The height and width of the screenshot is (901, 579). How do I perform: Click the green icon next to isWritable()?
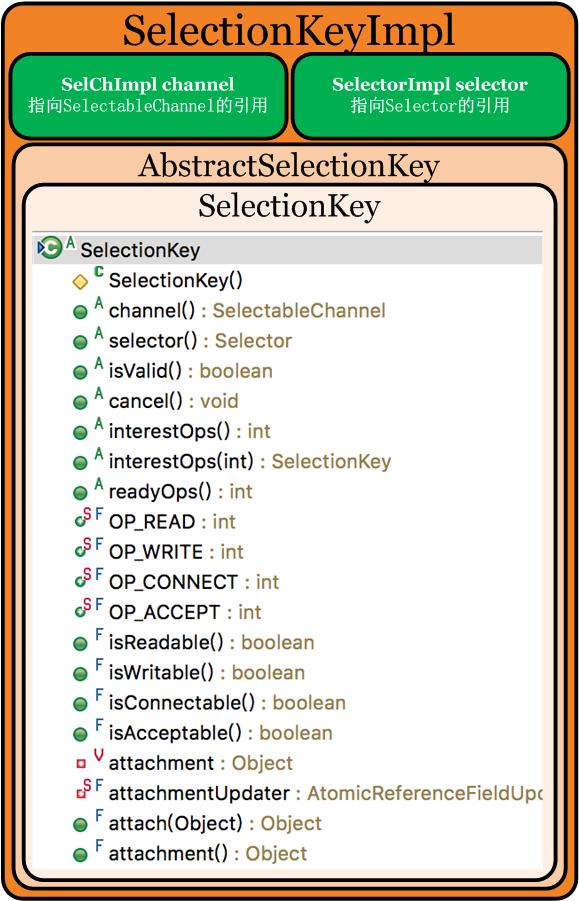point(80,673)
